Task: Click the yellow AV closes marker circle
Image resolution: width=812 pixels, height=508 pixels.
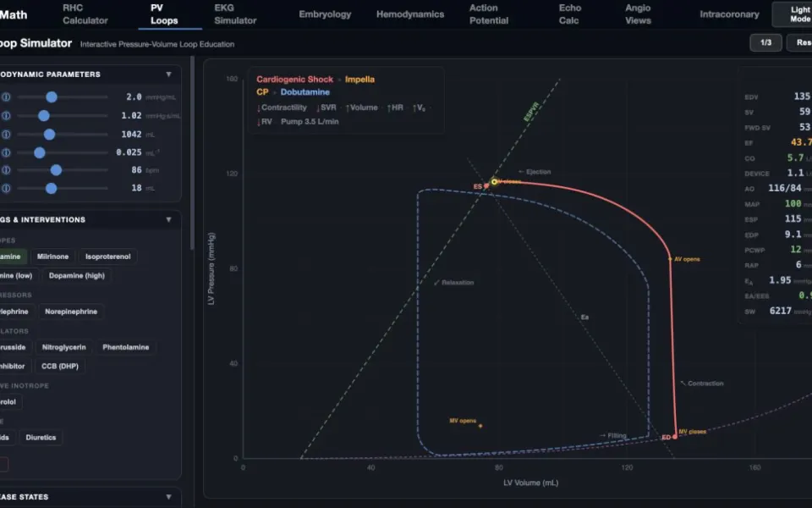Action: 494,181
